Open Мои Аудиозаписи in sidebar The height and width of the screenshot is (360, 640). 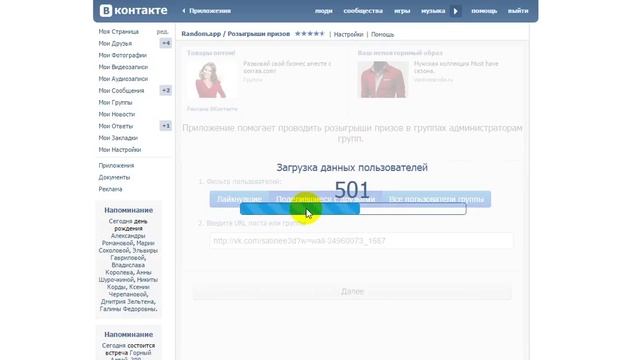[123, 79]
